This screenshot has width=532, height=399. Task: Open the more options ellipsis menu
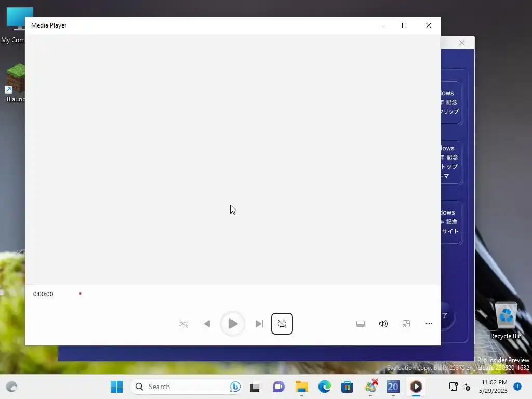429,324
